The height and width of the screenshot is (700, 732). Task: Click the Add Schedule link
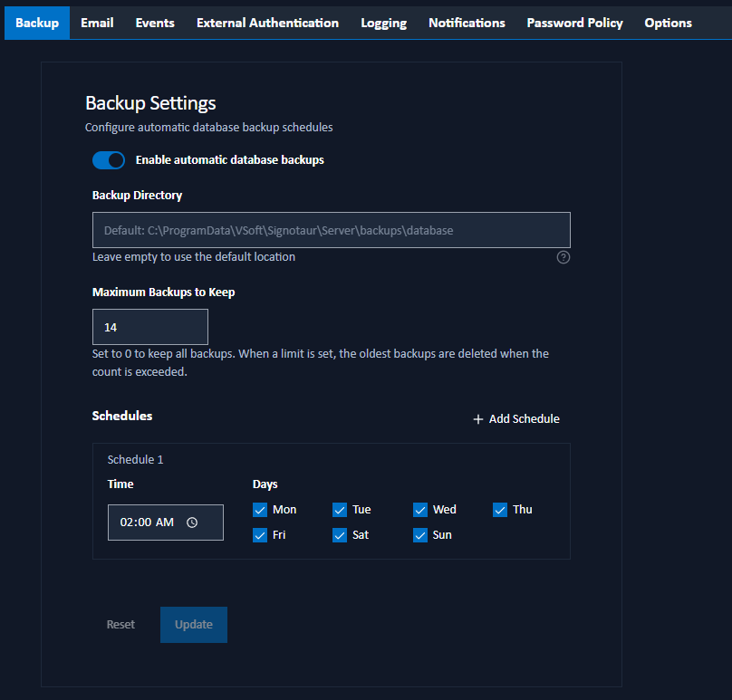tap(524, 418)
